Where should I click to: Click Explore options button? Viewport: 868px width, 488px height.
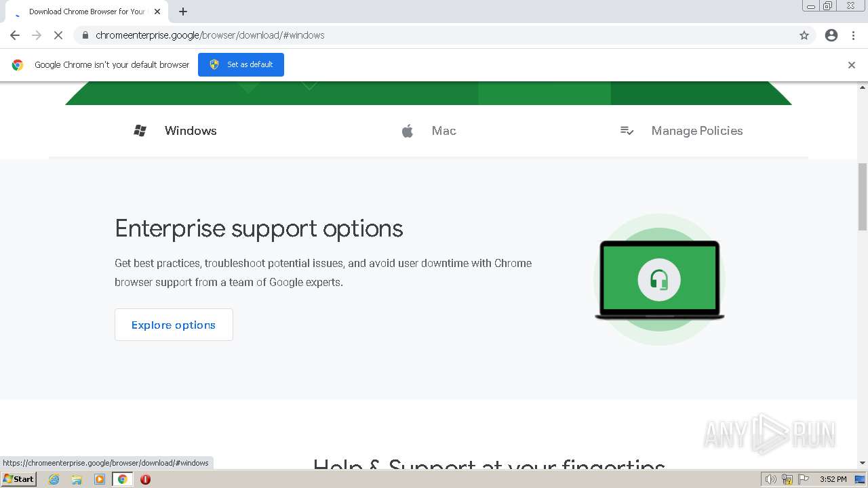174,325
